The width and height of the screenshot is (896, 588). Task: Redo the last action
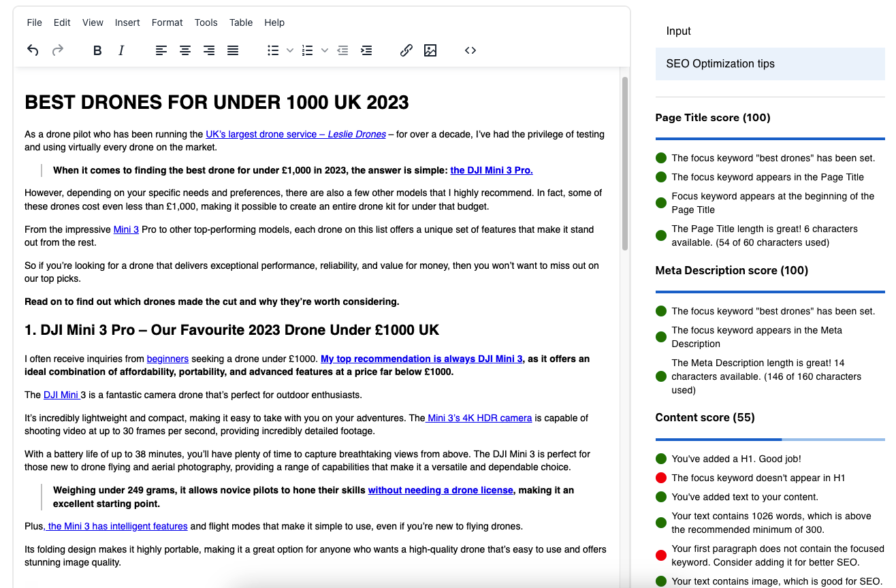[x=58, y=50]
